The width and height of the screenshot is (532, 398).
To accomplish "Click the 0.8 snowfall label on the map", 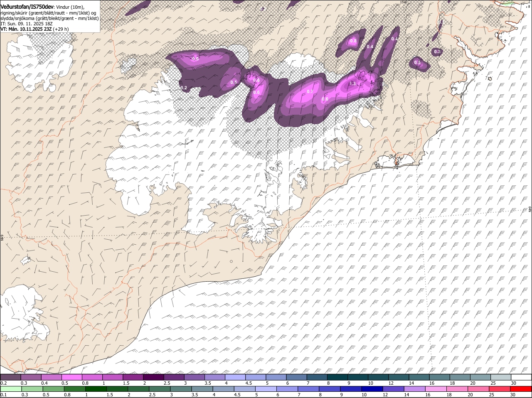I will coord(353,41).
